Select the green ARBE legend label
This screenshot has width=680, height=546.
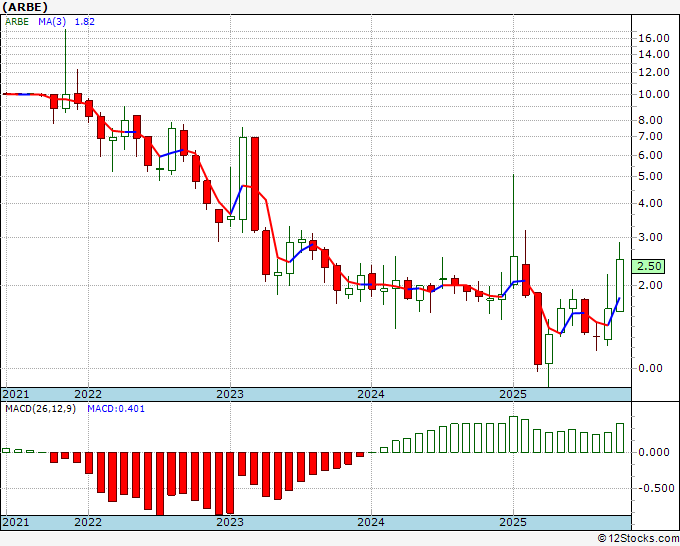pos(17,21)
